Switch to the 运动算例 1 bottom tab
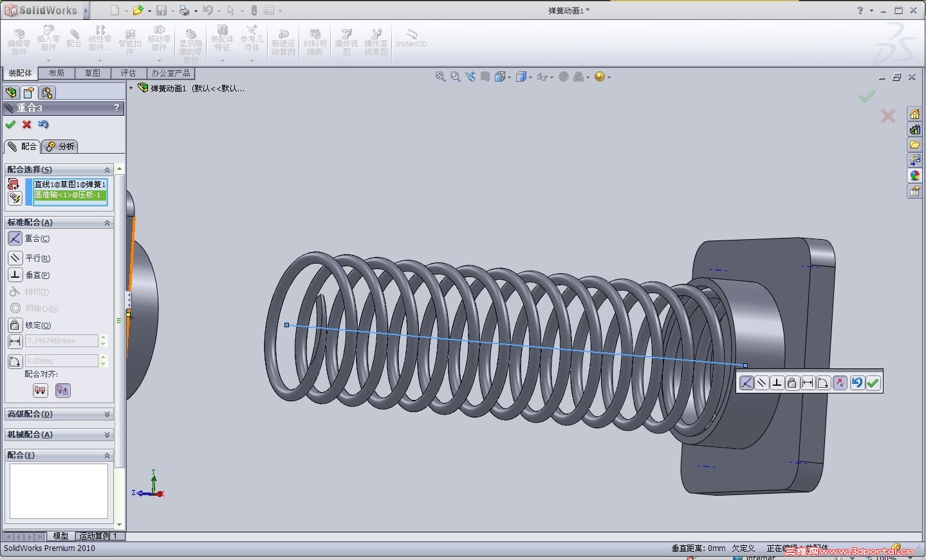 tap(99, 536)
